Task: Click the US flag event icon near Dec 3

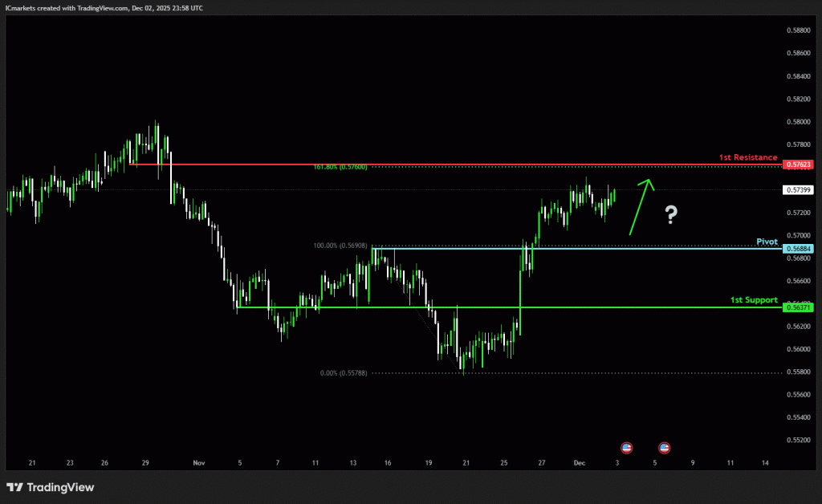Action: coord(627,447)
